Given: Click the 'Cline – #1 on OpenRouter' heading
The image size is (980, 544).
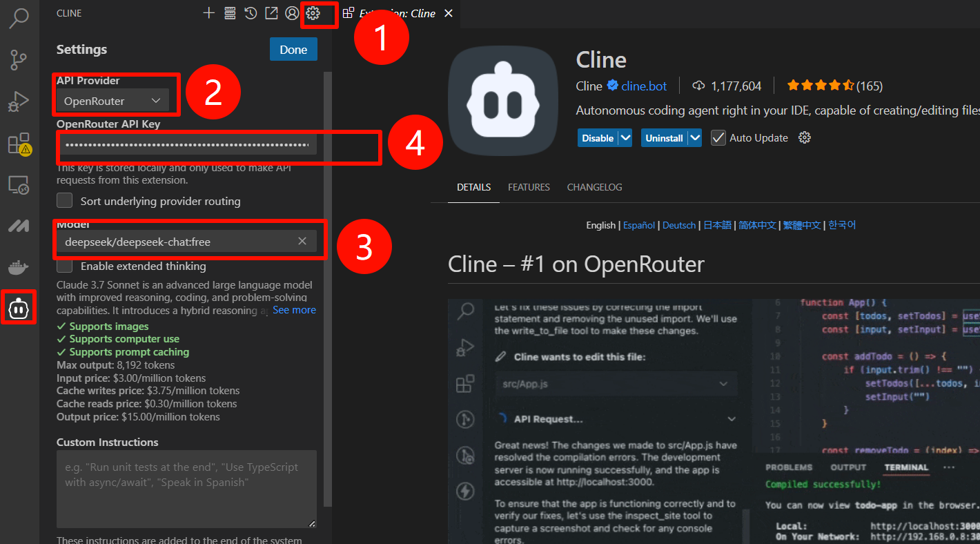Looking at the screenshot, I should (x=576, y=264).
